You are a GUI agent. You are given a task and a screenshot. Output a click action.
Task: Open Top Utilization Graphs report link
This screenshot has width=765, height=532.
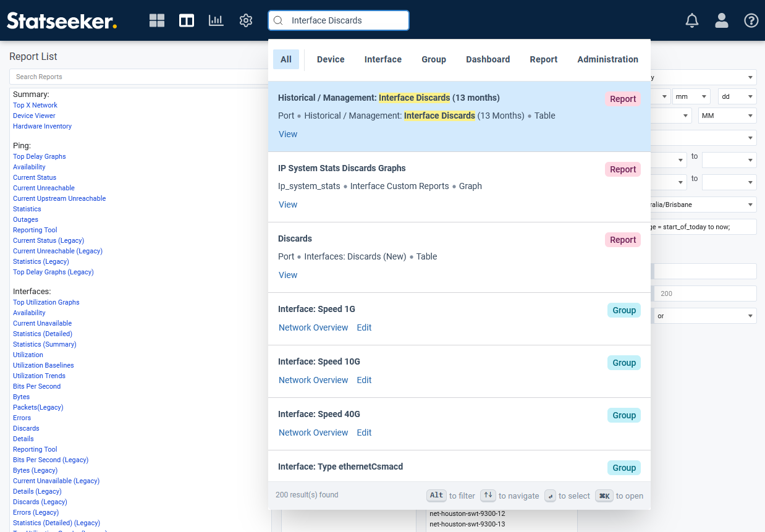[x=46, y=302]
